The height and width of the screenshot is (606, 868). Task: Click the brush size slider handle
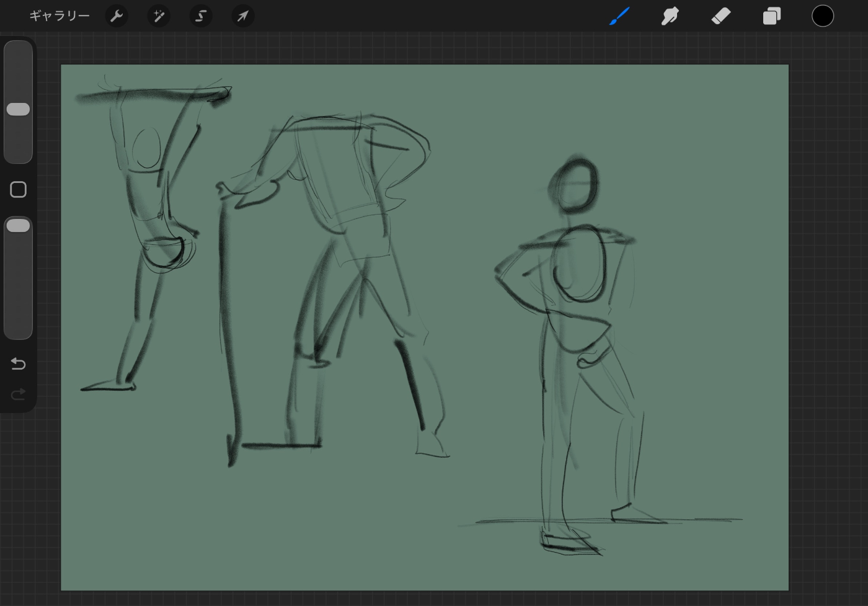[x=18, y=109]
